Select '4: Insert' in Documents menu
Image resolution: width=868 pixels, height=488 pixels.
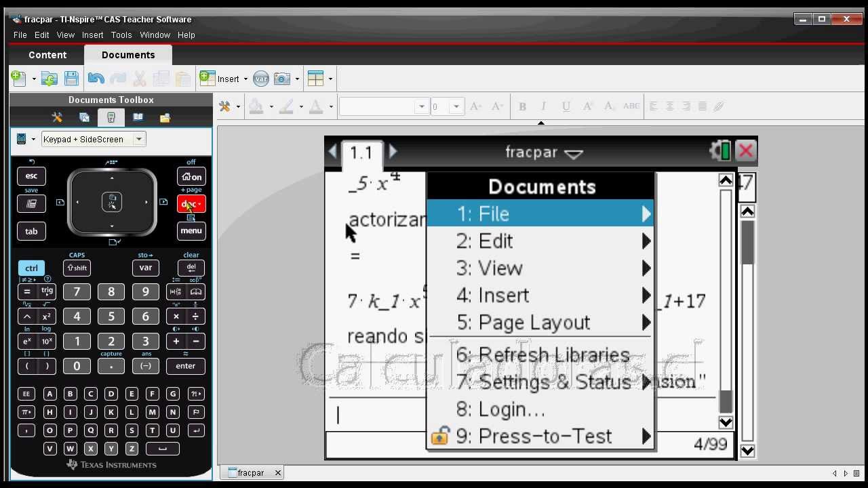540,296
